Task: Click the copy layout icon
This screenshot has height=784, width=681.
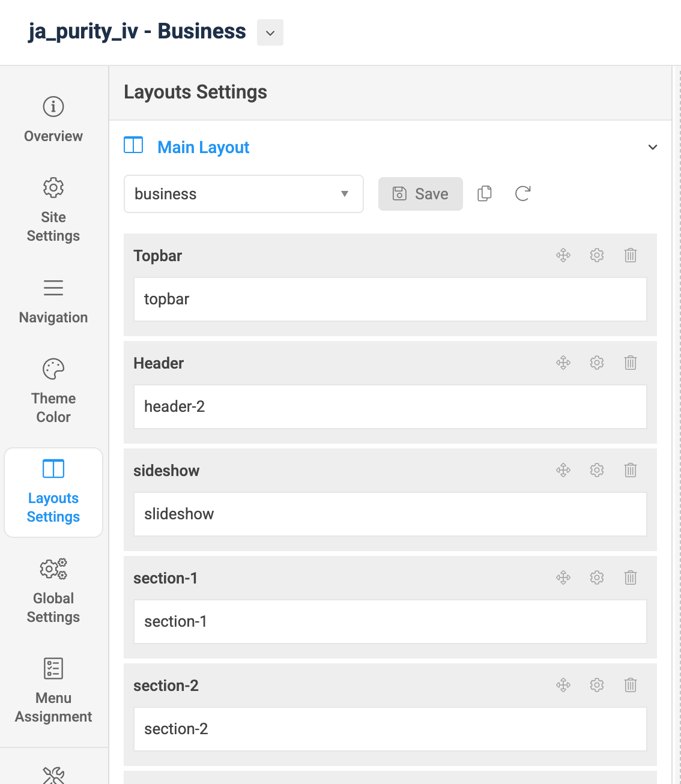Action: 485,193
